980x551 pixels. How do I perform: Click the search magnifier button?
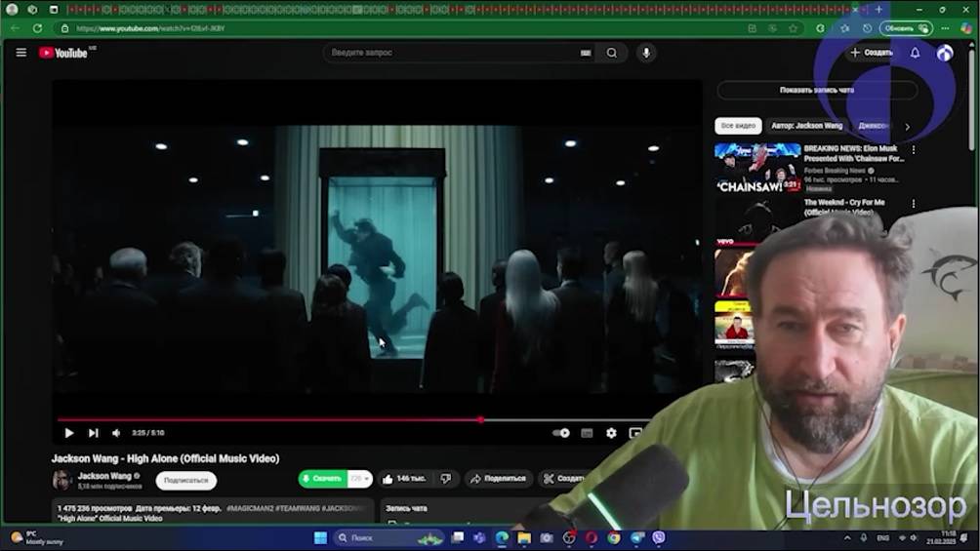click(x=612, y=53)
